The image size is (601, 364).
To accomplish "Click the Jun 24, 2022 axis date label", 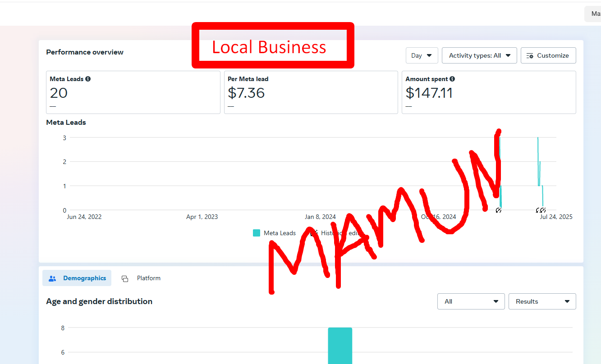I will click(x=84, y=217).
